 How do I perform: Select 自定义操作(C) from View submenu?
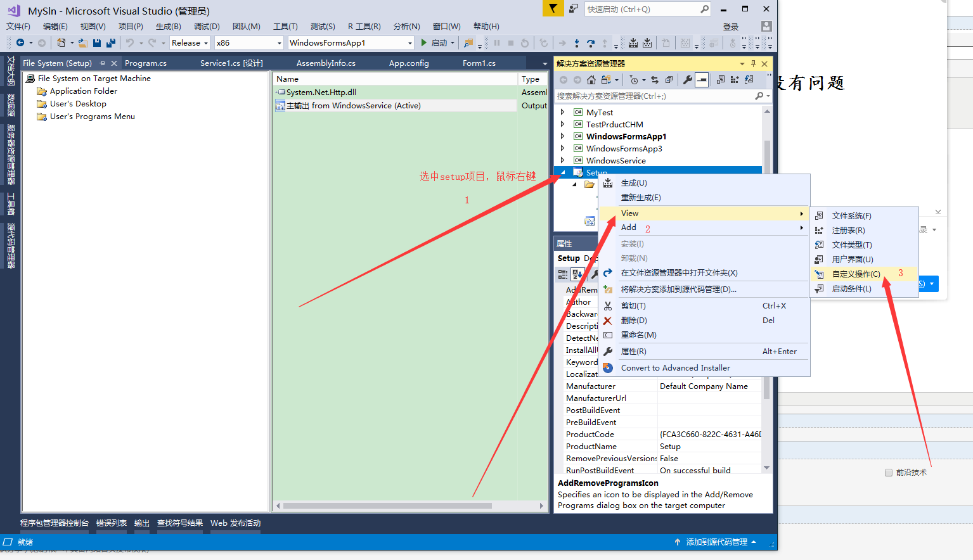point(864,274)
